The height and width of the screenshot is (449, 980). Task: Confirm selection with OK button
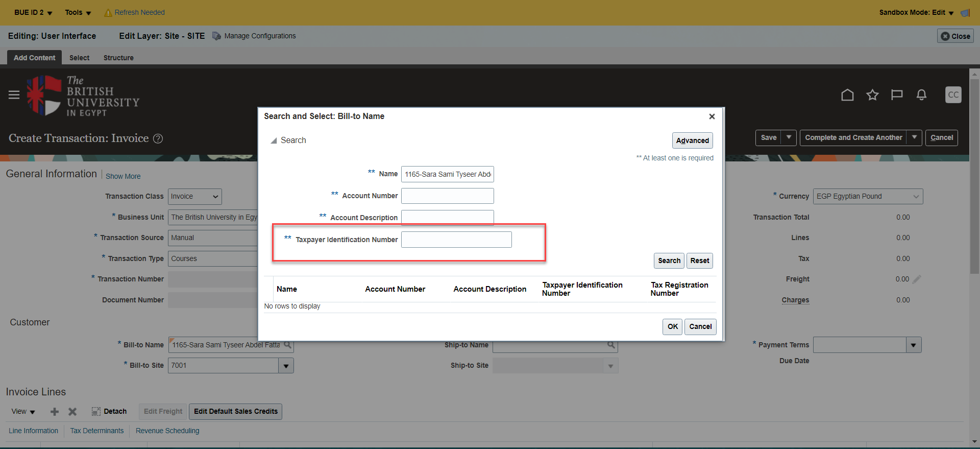pos(673,327)
